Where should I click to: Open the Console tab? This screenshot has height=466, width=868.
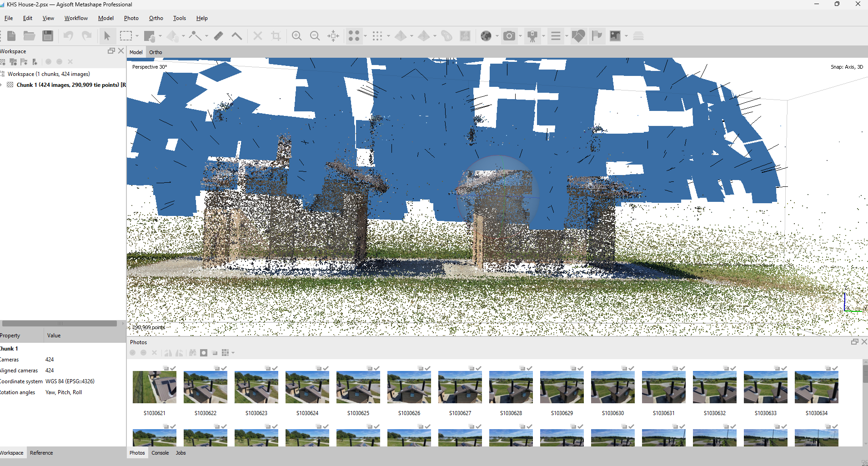tap(160, 453)
